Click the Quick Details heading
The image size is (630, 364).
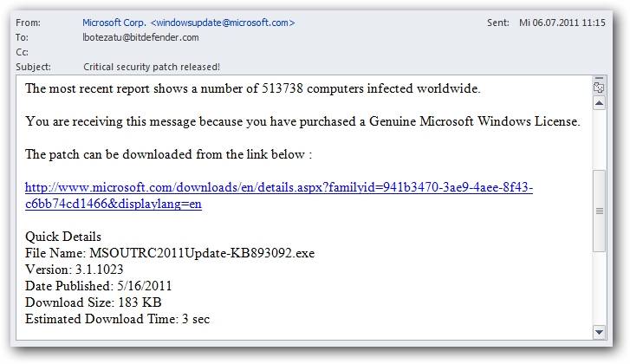[63, 237]
